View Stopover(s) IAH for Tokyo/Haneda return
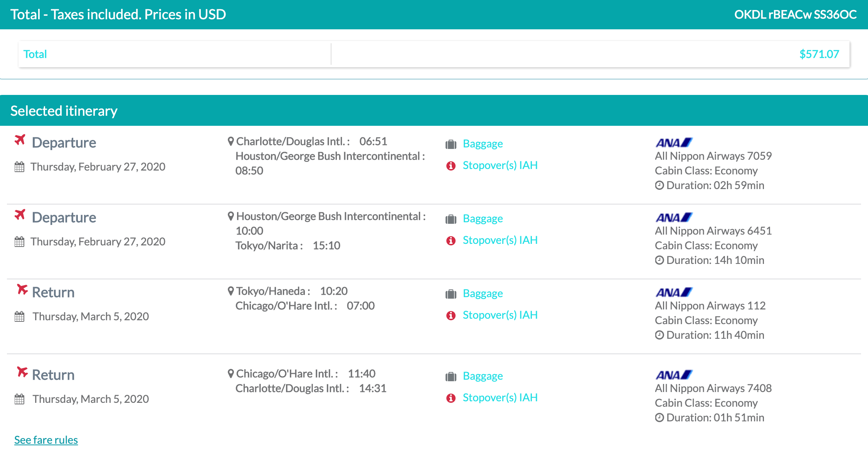Screen dimensions: 868x453 coord(500,315)
